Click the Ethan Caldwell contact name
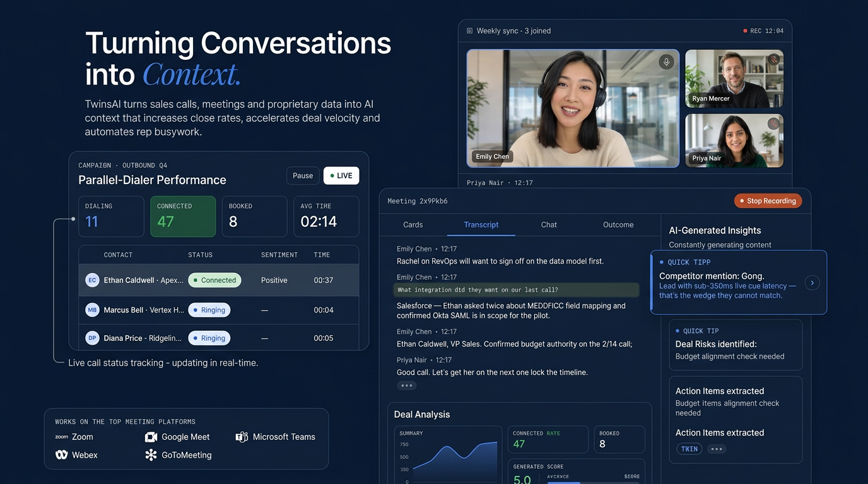Image resolution: width=868 pixels, height=484 pixels. click(129, 280)
